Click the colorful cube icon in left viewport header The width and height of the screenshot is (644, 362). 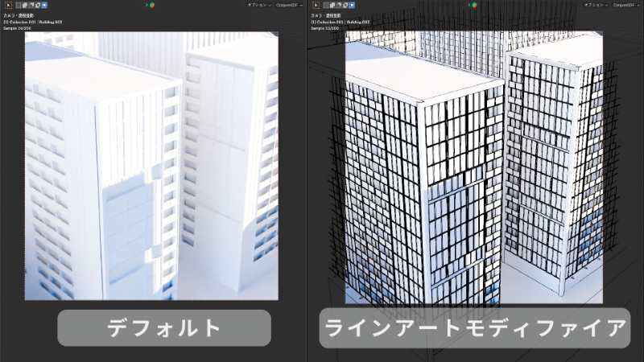pyautogui.click(x=151, y=5)
